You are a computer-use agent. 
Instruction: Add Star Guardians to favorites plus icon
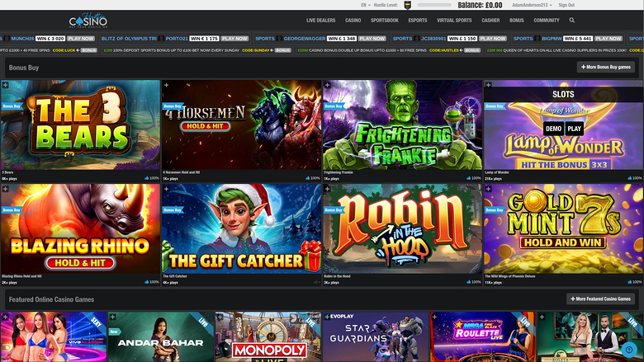point(327,317)
